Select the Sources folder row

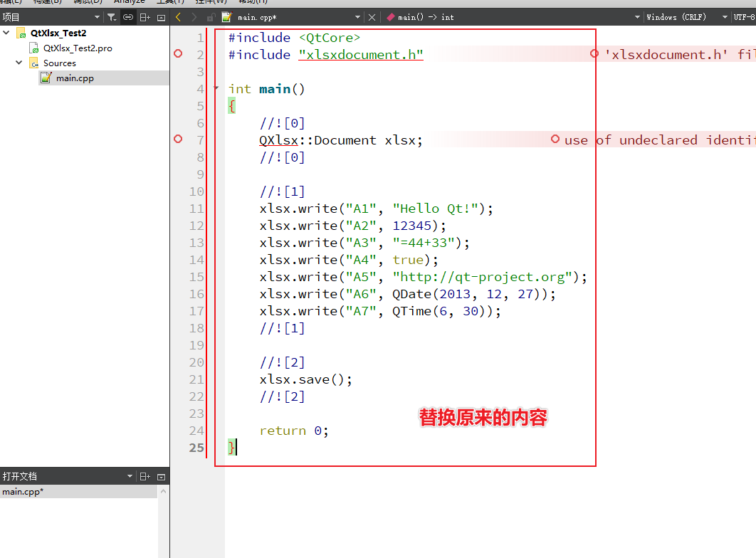pyautogui.click(x=59, y=63)
